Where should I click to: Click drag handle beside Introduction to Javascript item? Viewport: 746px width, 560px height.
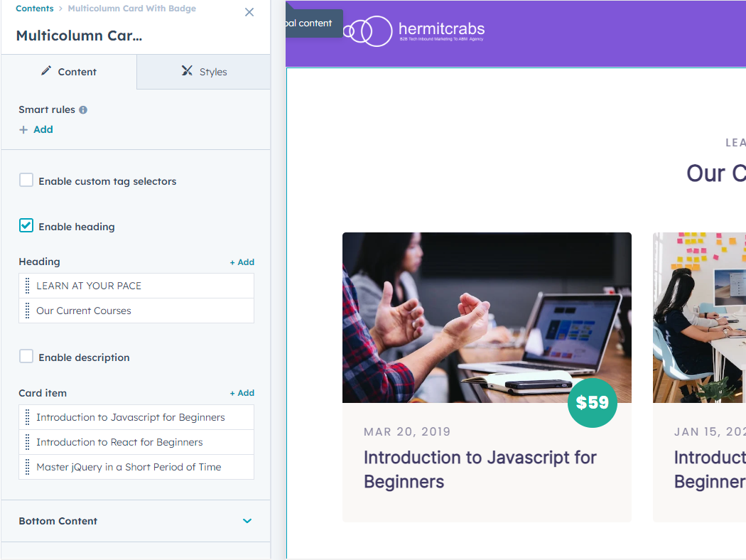click(x=28, y=417)
